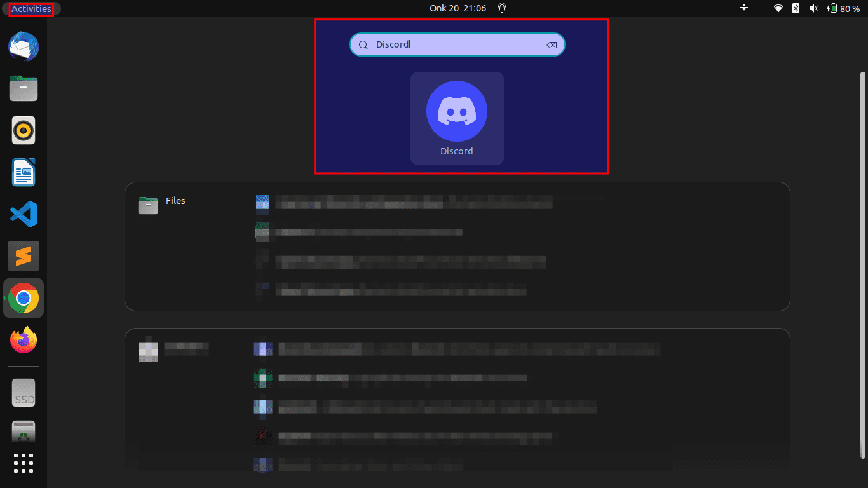Switch to Google Chrome in dock
Image resolution: width=868 pixels, height=488 pixels.
pyautogui.click(x=24, y=298)
